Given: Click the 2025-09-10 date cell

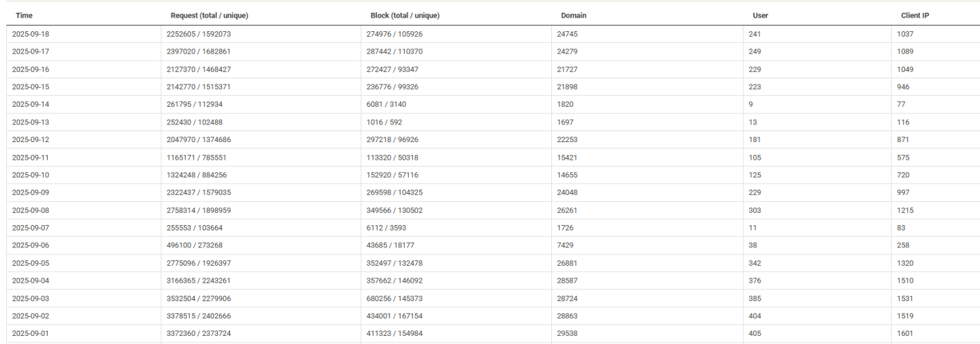Looking at the screenshot, I should 31,175.
